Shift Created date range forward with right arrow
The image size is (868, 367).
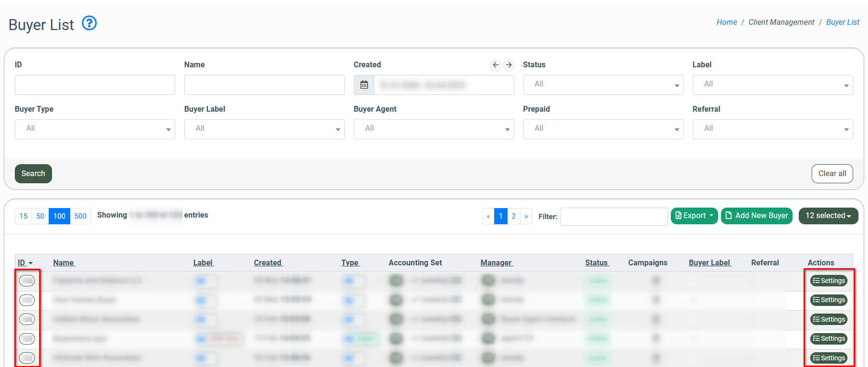(509, 65)
